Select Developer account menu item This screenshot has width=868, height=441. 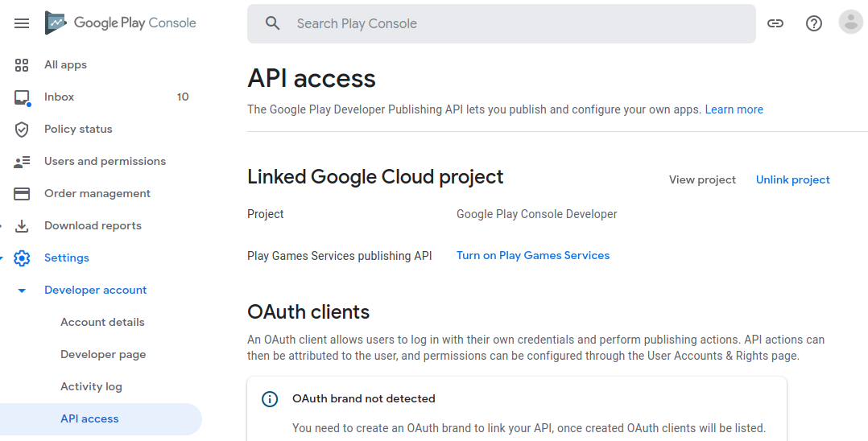[x=95, y=290]
